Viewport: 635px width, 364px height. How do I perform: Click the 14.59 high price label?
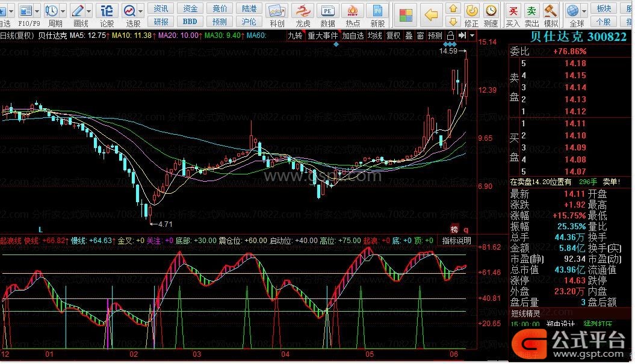pos(448,51)
